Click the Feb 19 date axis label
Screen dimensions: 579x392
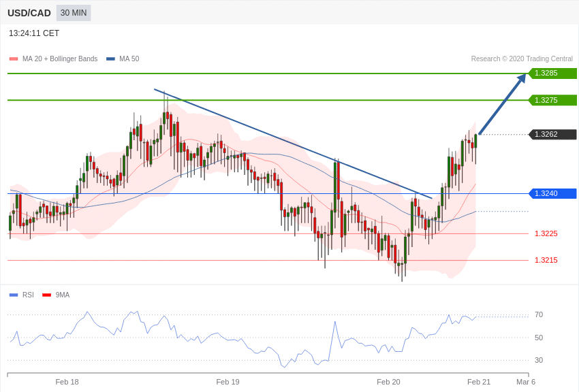[x=228, y=382]
